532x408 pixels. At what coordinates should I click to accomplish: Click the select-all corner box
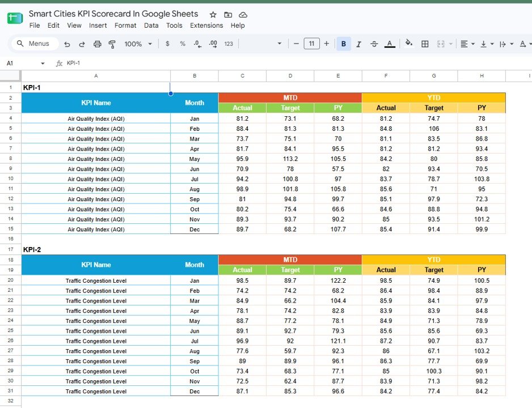coord(11,76)
